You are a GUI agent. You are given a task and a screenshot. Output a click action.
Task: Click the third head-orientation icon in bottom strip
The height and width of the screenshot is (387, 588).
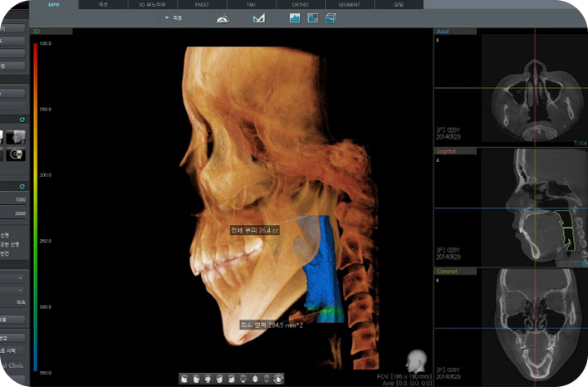[x=208, y=379]
